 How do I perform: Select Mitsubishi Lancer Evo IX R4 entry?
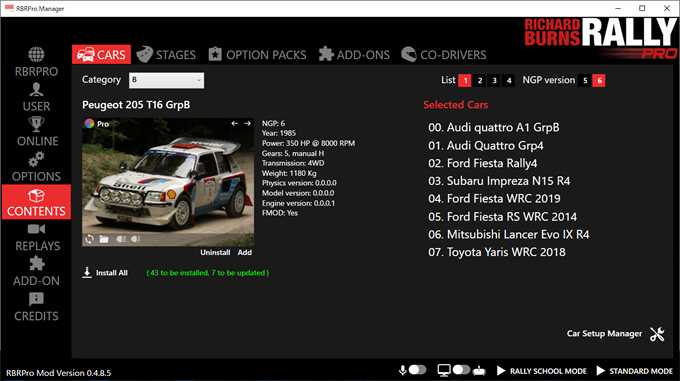pos(509,234)
